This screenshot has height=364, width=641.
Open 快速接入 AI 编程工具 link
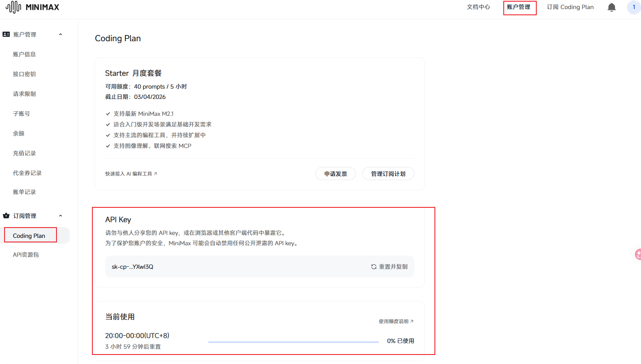coord(131,174)
